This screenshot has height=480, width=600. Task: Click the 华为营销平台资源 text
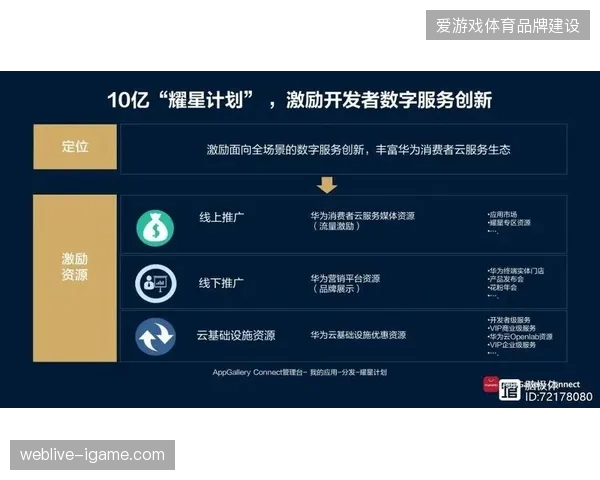tap(345, 278)
